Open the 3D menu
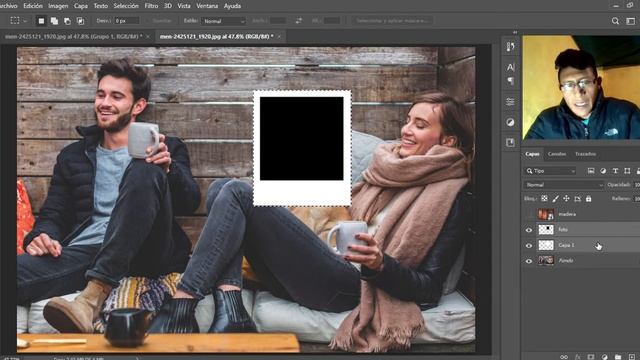This screenshot has width=640, height=360. [x=168, y=6]
